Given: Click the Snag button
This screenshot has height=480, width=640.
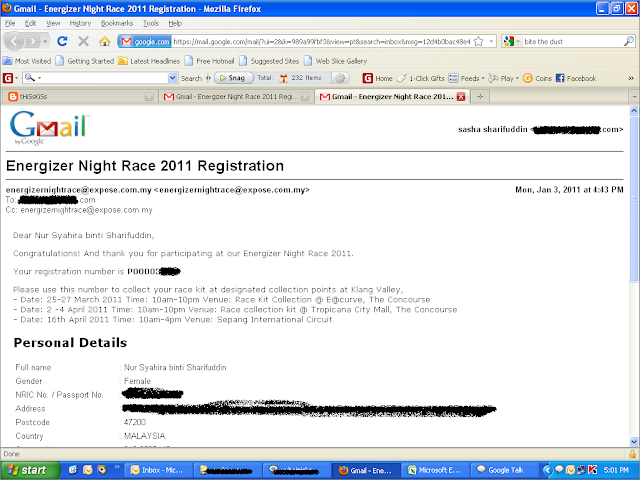Looking at the screenshot, I should (x=233, y=78).
